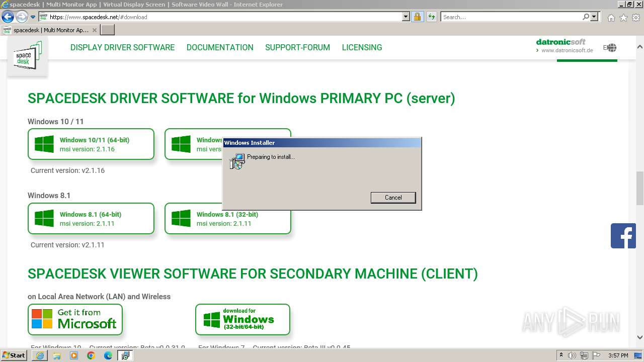Click the scrollbar down arrow
The height and width of the screenshot is (362, 644).
[640, 337]
